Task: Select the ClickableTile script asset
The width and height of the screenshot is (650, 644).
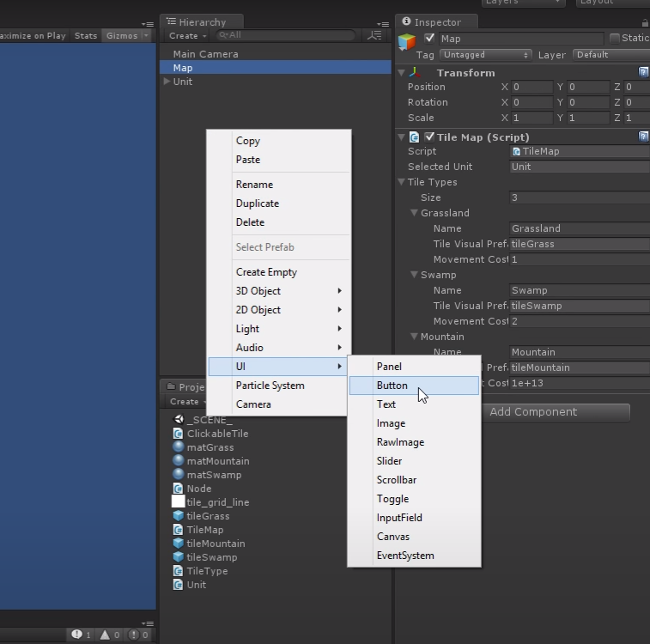Action: [210, 434]
